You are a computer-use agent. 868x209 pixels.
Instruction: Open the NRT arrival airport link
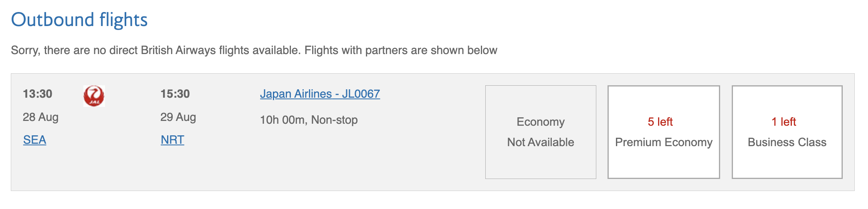(172, 140)
